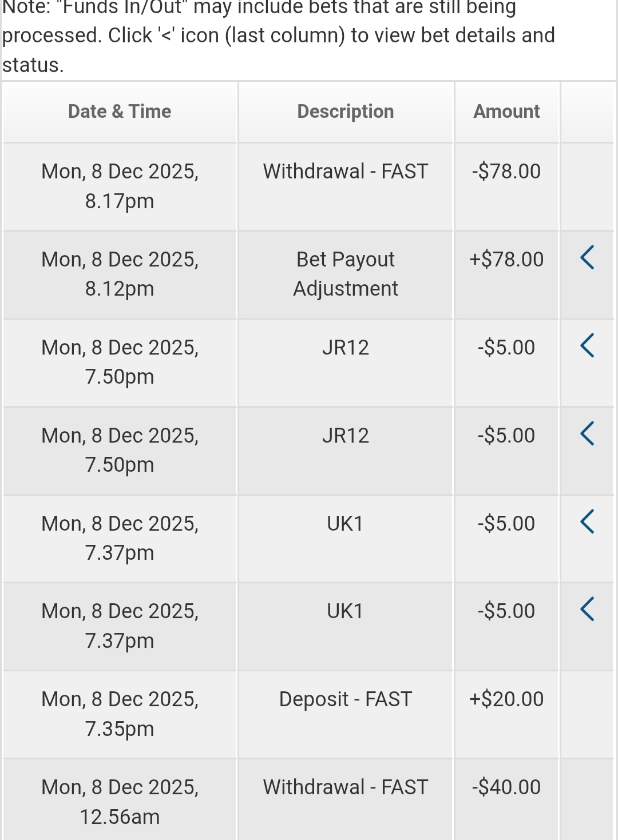The height and width of the screenshot is (840, 618).
Task: Expand details of the upper JR12 bet
Action: coord(587,345)
